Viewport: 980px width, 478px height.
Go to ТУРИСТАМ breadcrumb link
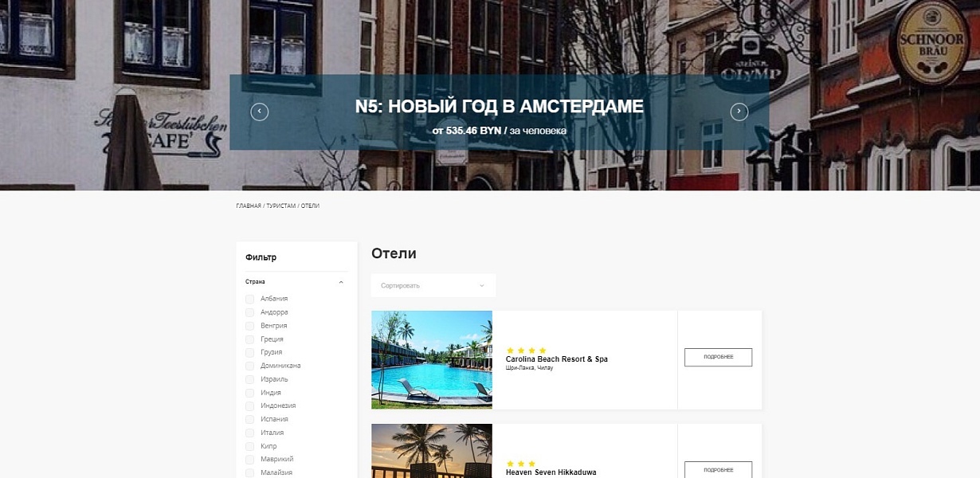(x=281, y=206)
